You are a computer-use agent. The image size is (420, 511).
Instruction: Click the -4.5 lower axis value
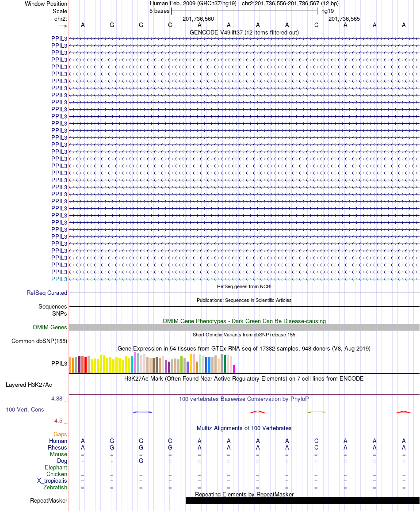click(x=57, y=421)
